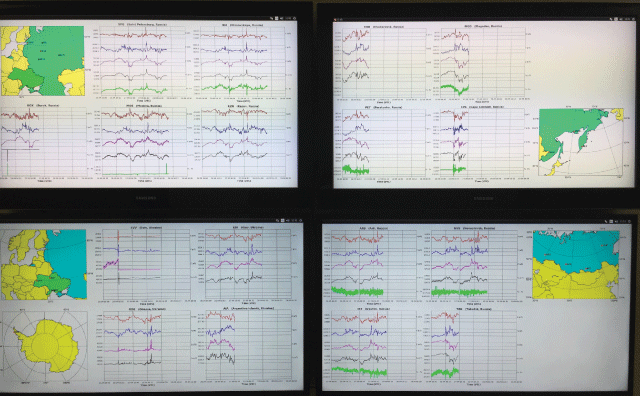Click the session gear icon on the top-left monitor
Viewport: 640px width, 396px height.
click(x=294, y=18)
